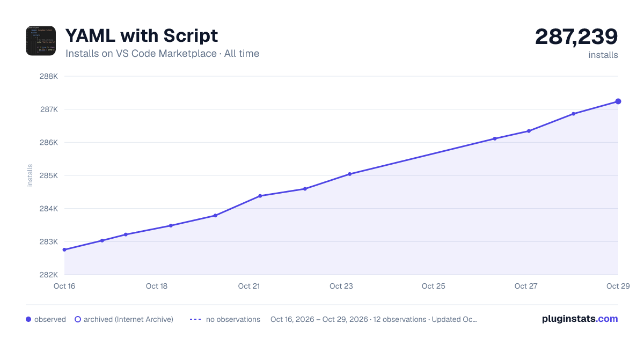Select the data point near 286.1K after Oct 25
The image size is (644, 338).
click(x=495, y=138)
